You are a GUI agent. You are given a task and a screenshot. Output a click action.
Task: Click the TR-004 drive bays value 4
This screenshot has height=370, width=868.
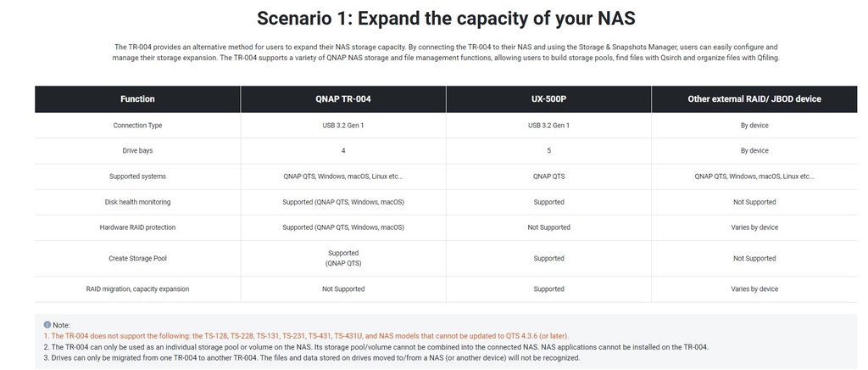pyautogui.click(x=343, y=150)
